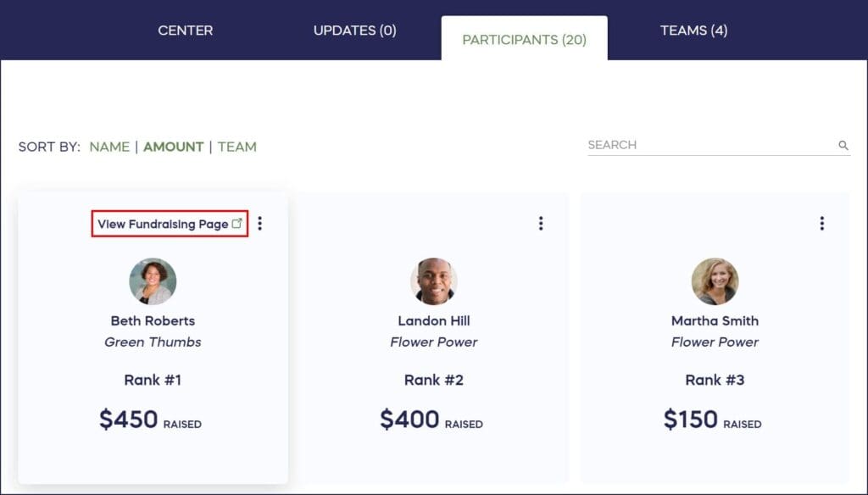This screenshot has height=495, width=868.
Task: Go to the Teams (4) tab
Action: point(693,31)
